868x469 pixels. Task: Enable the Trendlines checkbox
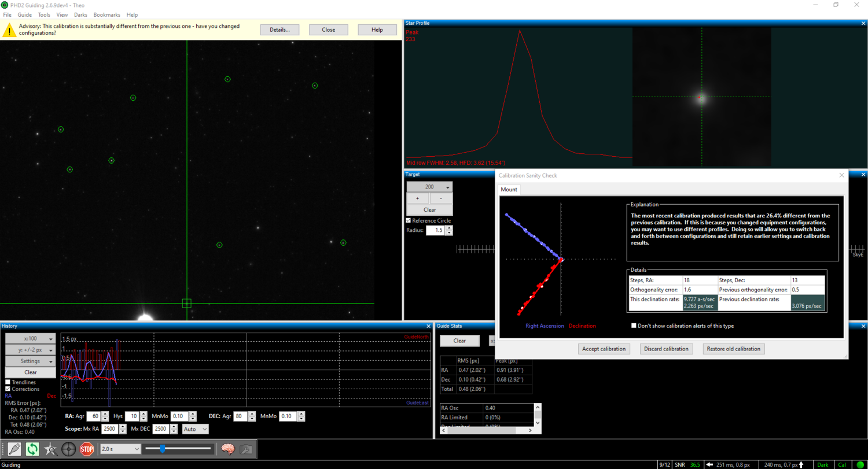click(8, 382)
